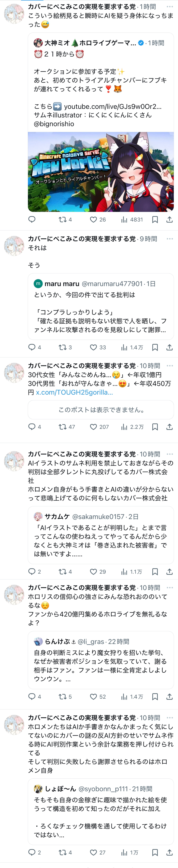Bookmark the post quoting サカムケ

click(155, 571)
